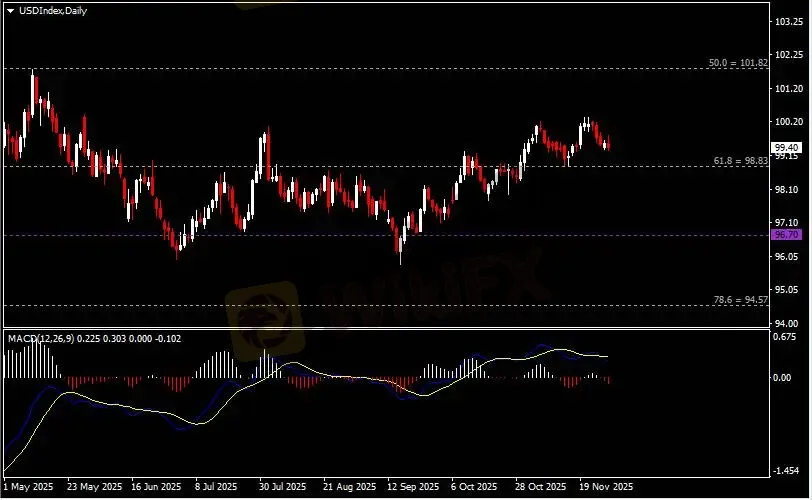
Task: Click the 94.00 price axis value
Action: click(x=789, y=323)
